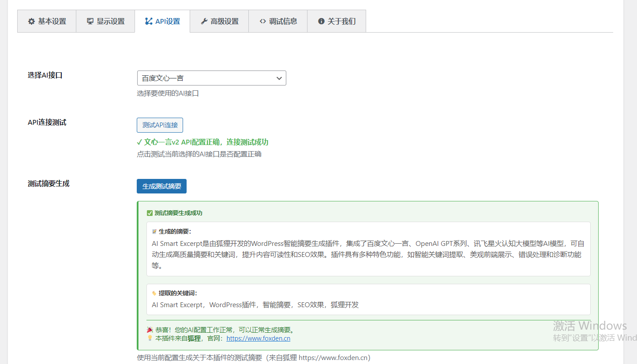Click the 测试摘要生成 label
The image size is (637, 364).
pyautogui.click(x=49, y=183)
